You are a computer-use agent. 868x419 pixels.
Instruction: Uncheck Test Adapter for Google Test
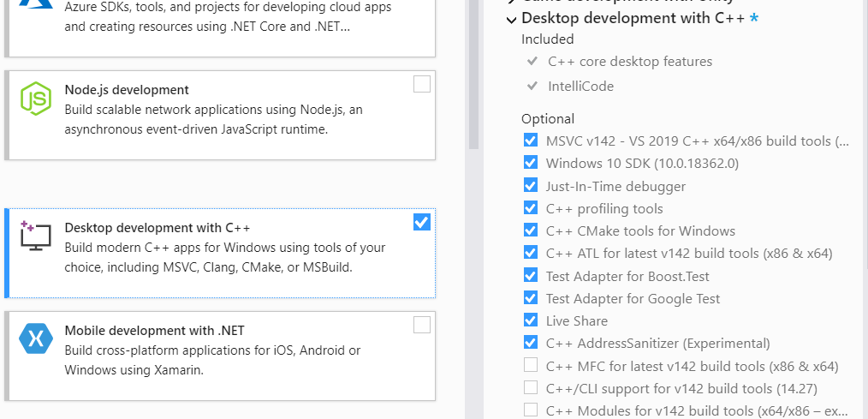(x=531, y=297)
